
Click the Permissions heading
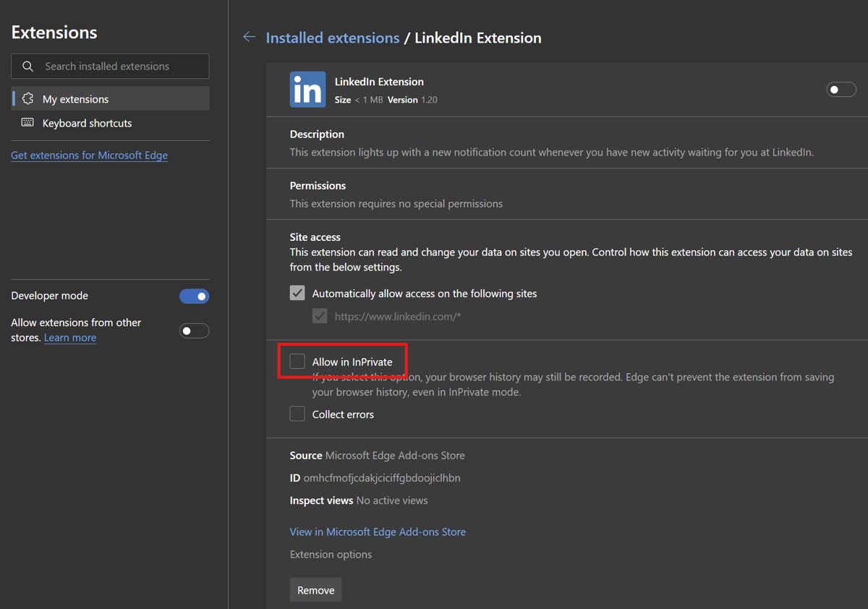(x=318, y=186)
